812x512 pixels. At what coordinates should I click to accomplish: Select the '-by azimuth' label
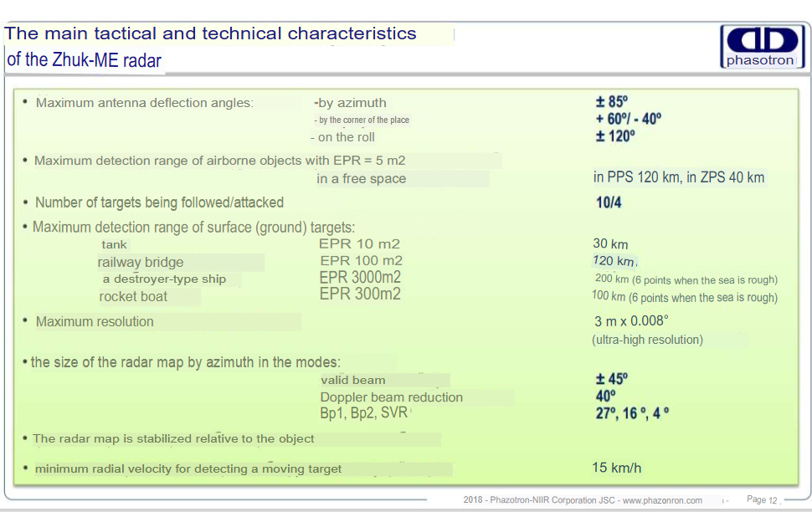coord(350,103)
